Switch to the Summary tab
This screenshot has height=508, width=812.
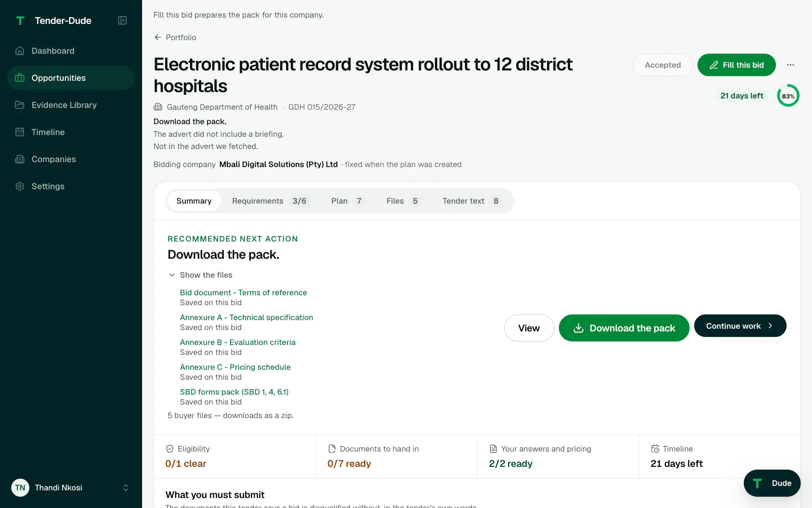194,201
